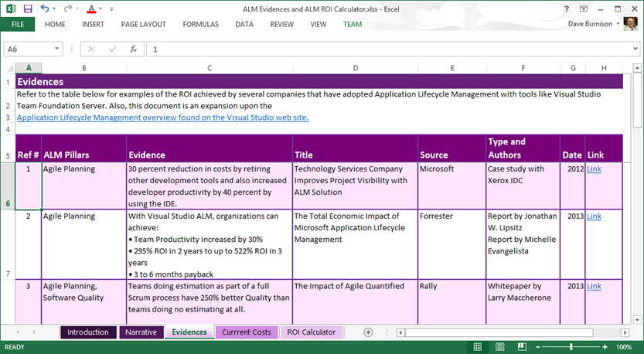Click the Ribbon Display Options icon

coord(583,9)
